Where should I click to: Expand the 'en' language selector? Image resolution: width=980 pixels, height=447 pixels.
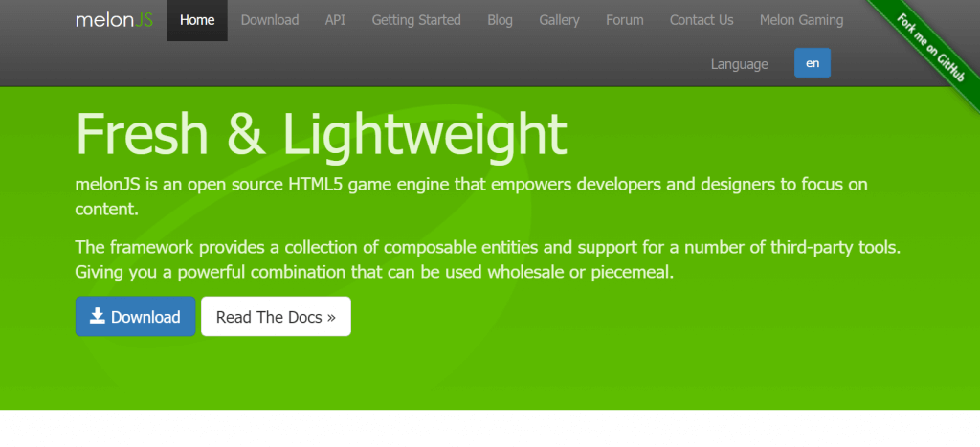813,63
